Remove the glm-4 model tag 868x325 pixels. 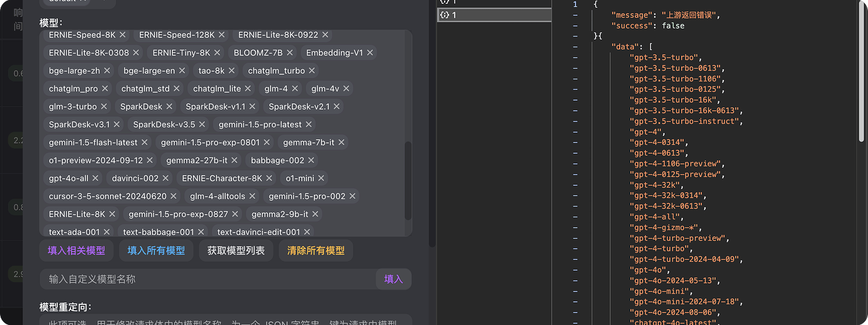[294, 89]
